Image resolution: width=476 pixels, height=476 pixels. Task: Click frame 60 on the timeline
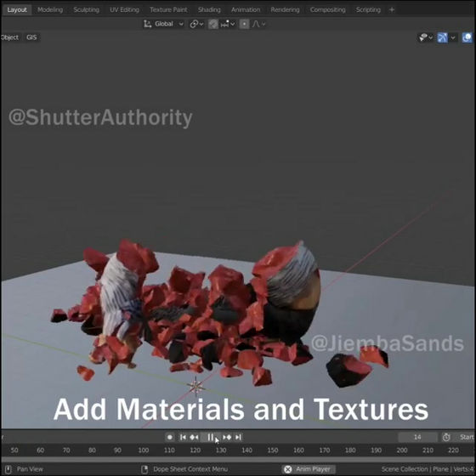(x=41, y=450)
